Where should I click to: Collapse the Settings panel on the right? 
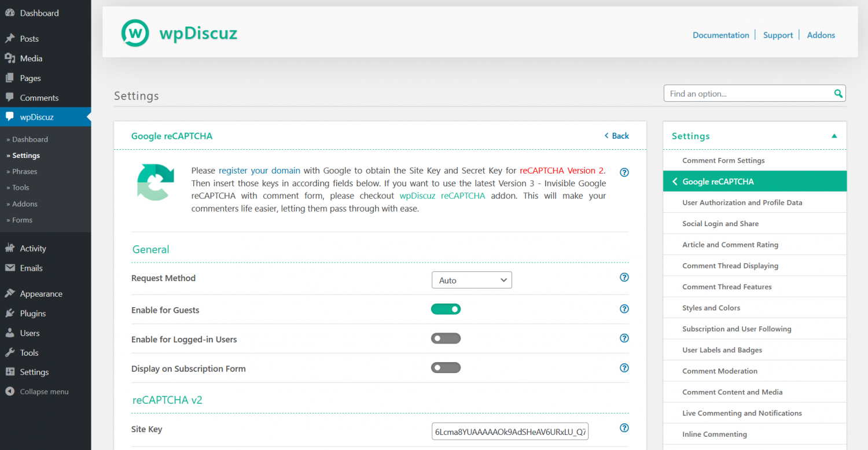[x=834, y=135]
